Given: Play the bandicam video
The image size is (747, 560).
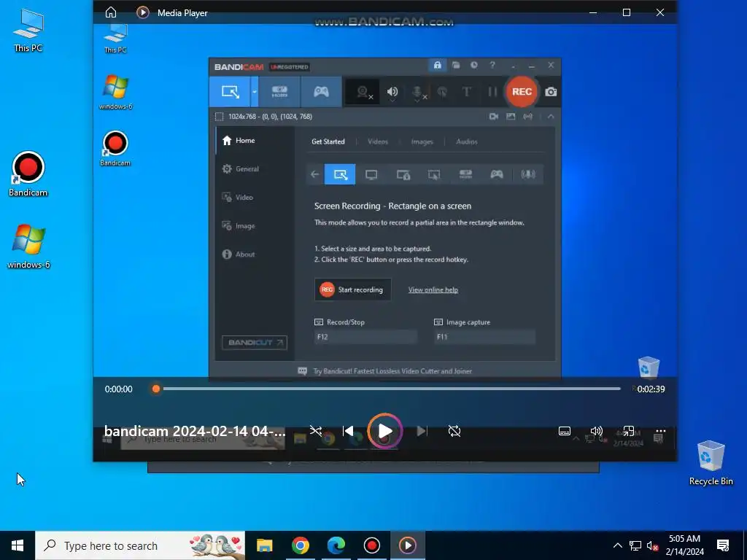Looking at the screenshot, I should [x=385, y=432].
